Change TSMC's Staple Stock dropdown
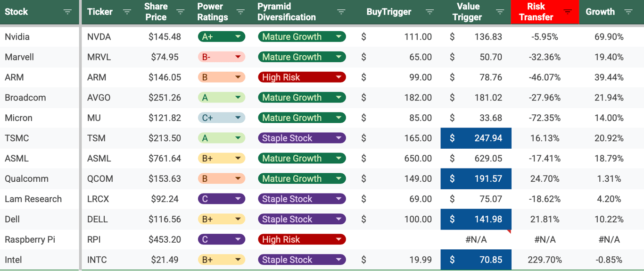 pyautogui.click(x=339, y=138)
